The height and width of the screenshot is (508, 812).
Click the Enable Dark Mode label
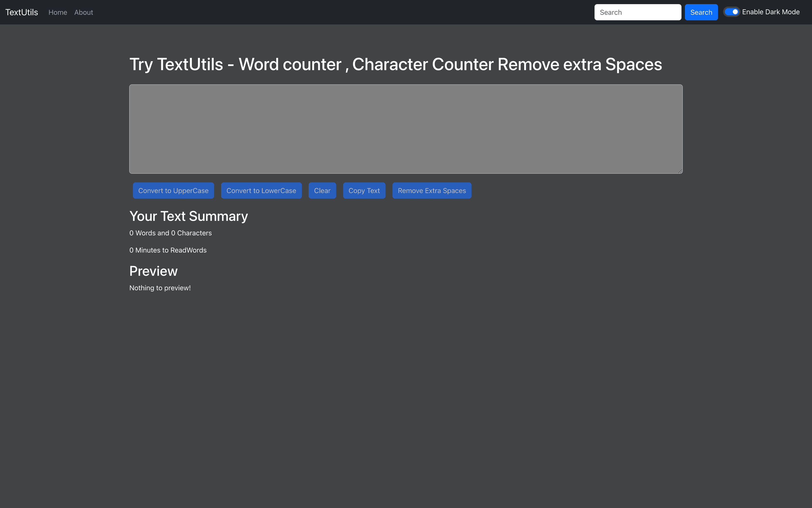tap(771, 12)
